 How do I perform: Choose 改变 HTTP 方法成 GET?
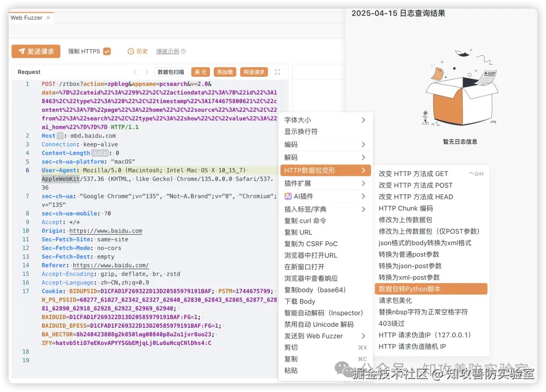tap(431, 173)
